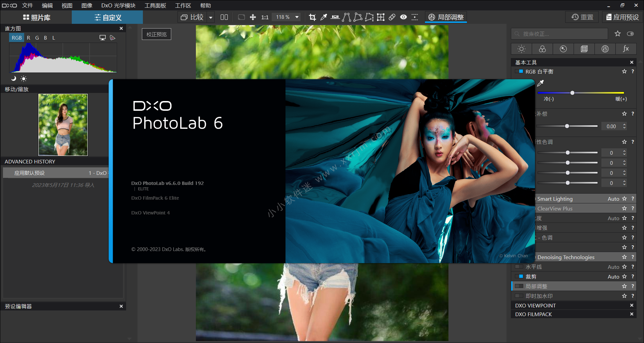Click the navigator thumbnail of the woman
Image resolution: width=644 pixels, height=343 pixels.
coord(63,125)
